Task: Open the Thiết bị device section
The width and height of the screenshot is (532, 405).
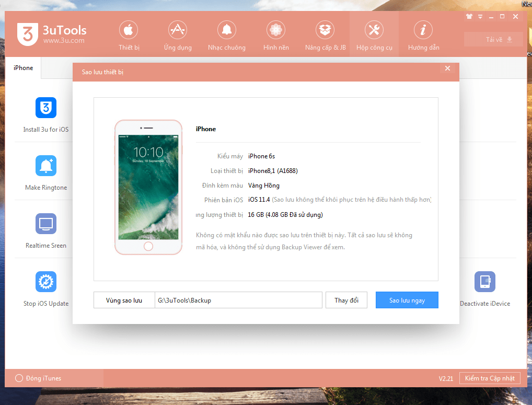Action: click(x=129, y=36)
